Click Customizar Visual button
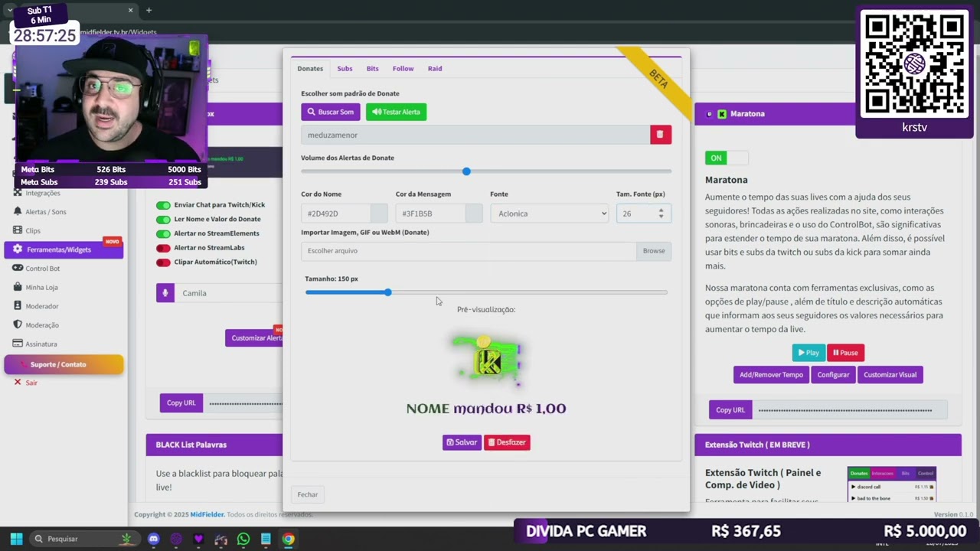The image size is (980, 551). point(890,375)
